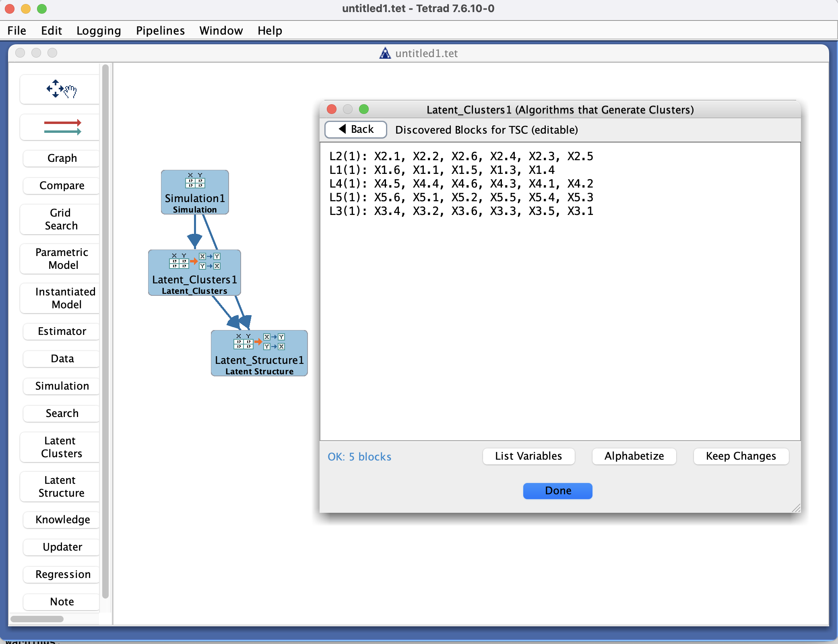Click the L2(1) block line in editor
838x644 pixels.
tap(461, 157)
